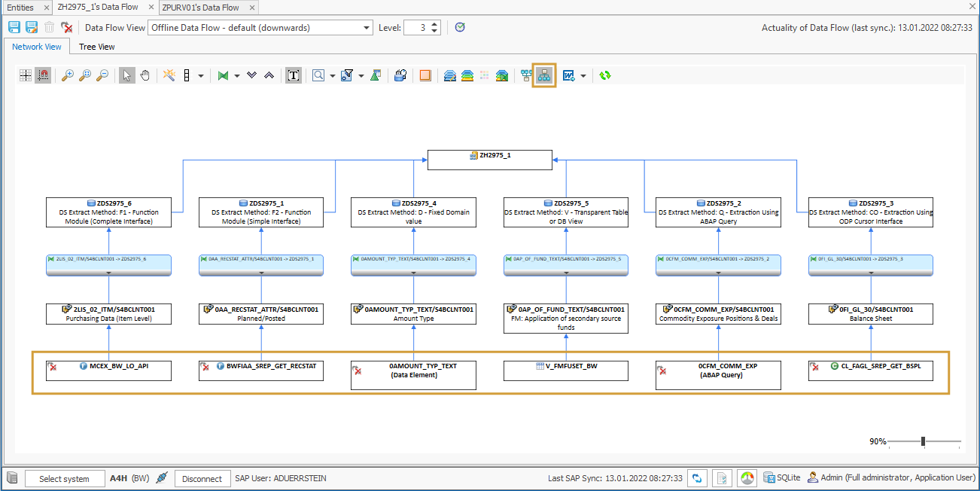Image resolution: width=980 pixels, height=491 pixels.
Task: Select the hand pan tool
Action: pos(145,75)
